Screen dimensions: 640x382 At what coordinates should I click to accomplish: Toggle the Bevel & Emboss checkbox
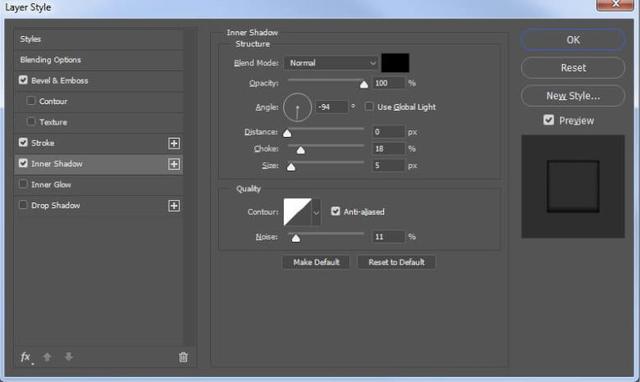click(x=23, y=80)
